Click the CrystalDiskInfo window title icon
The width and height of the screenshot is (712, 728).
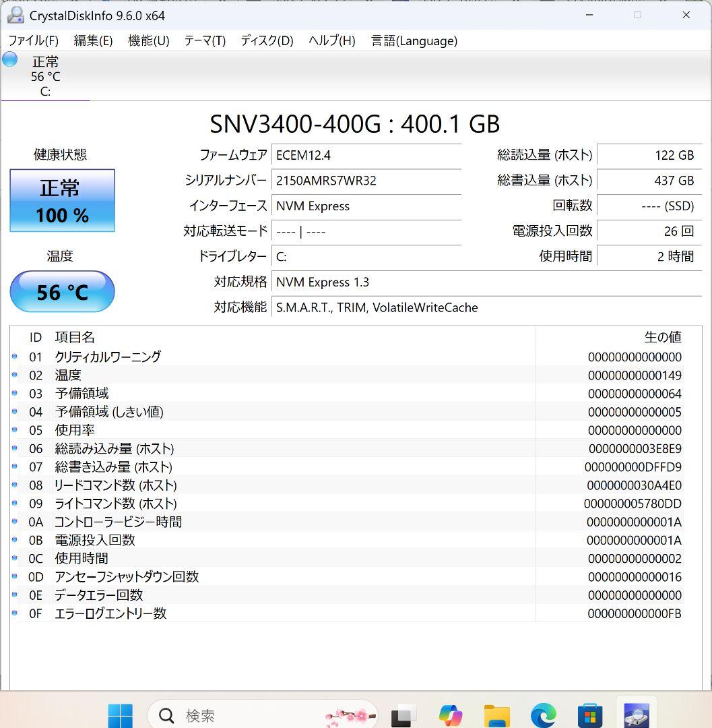click(x=15, y=14)
